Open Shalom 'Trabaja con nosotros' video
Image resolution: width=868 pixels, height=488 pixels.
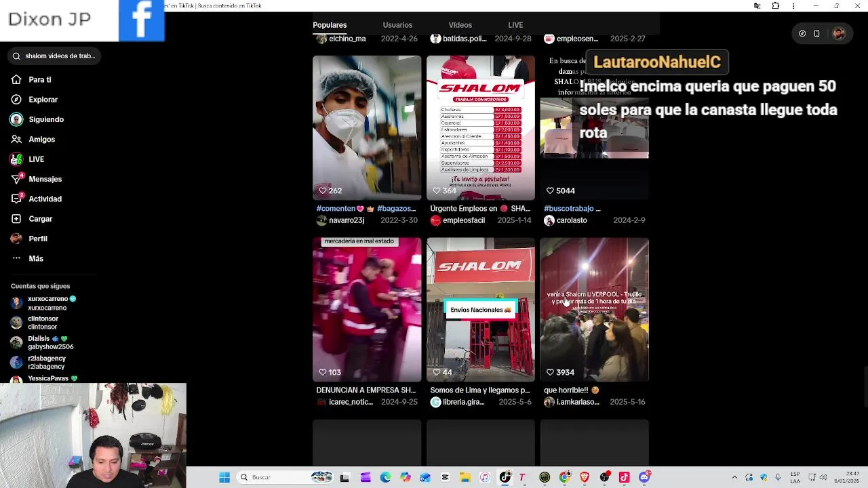481,128
